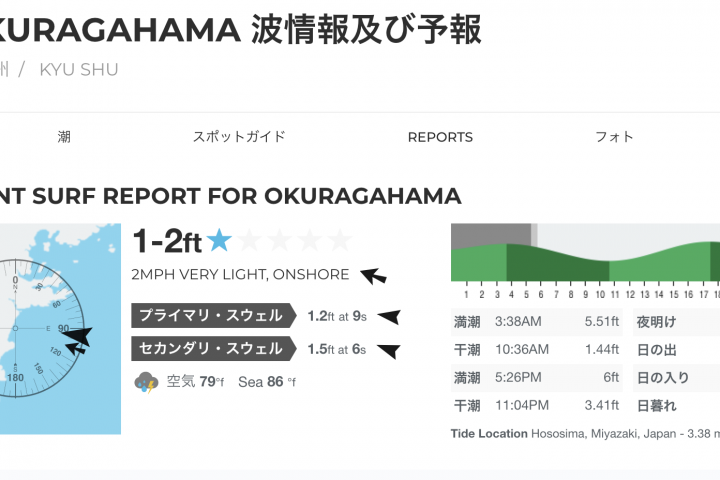This screenshot has height=480, width=720.
Task: Click the compass arrows on the map
Action: pyautogui.click(x=75, y=337)
